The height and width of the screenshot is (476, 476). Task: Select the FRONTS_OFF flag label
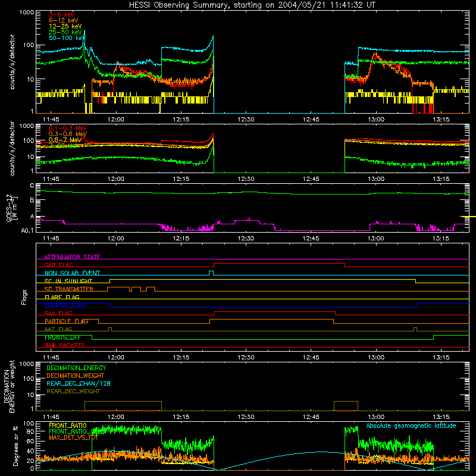coord(62,337)
